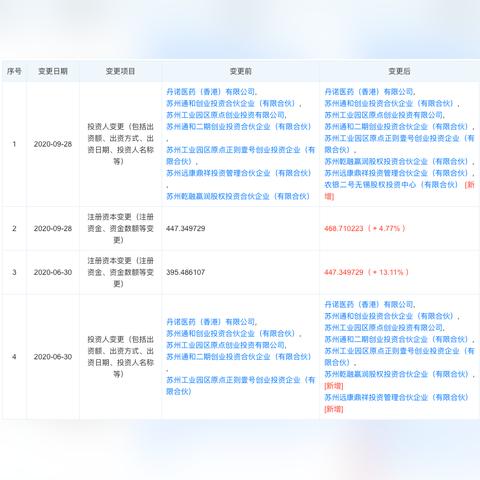The width and height of the screenshot is (480, 480).
Task: Select 注册资本变更 item text in row 3
Action: click(120, 272)
